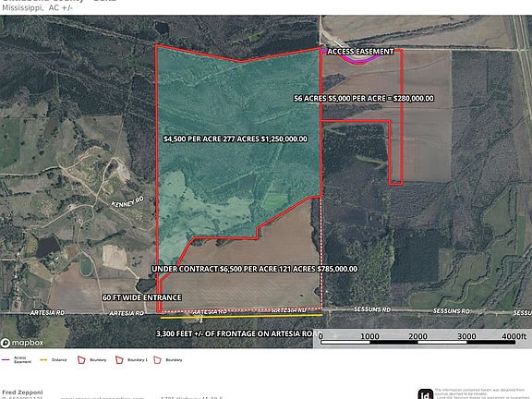Click the UNDER CONTRACT 121 acres label
The width and height of the screenshot is (532, 399).
(x=255, y=269)
